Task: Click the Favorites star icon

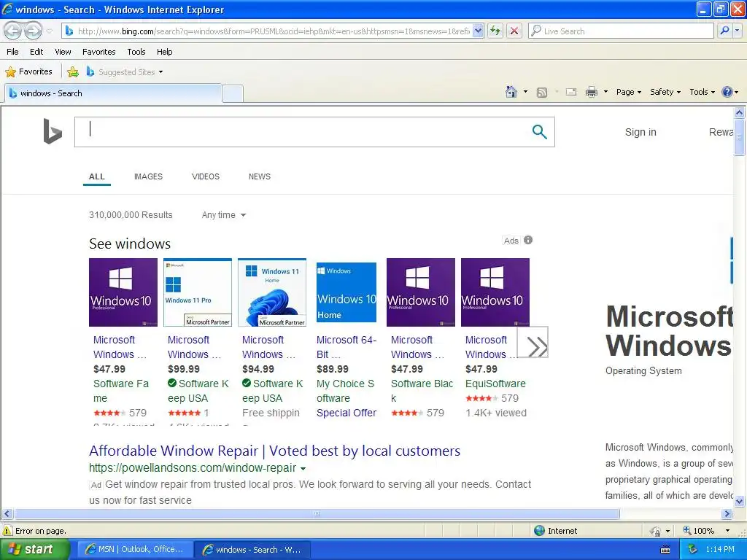Action: [x=10, y=72]
